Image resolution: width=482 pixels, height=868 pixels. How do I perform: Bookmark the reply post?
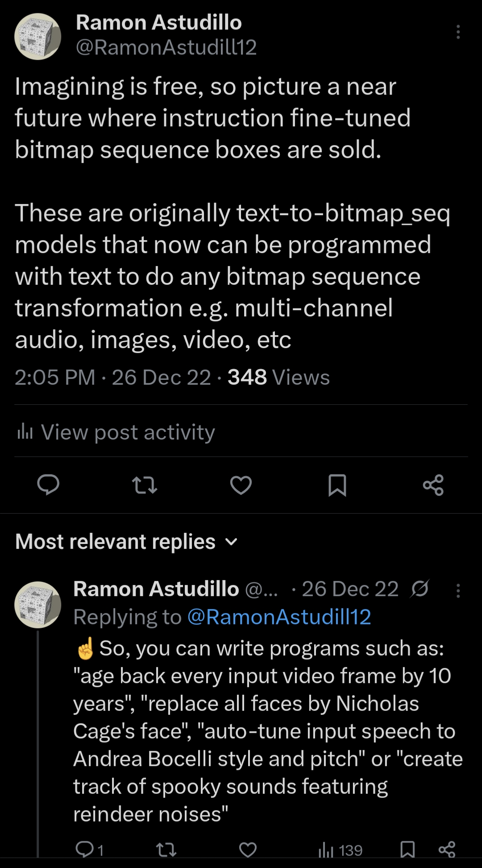click(x=407, y=850)
